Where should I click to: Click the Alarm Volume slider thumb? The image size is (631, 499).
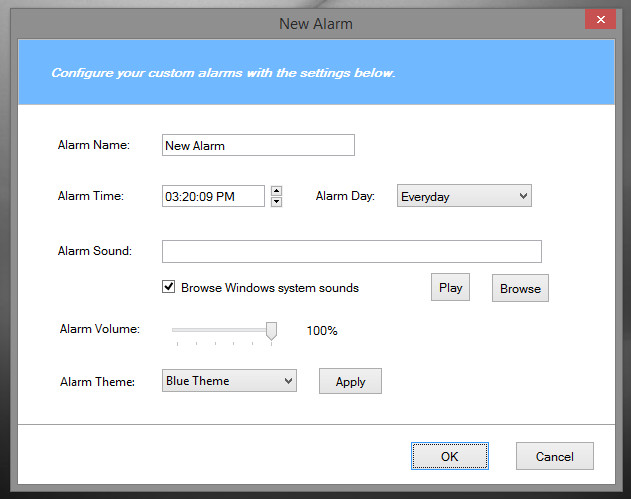[x=271, y=330]
